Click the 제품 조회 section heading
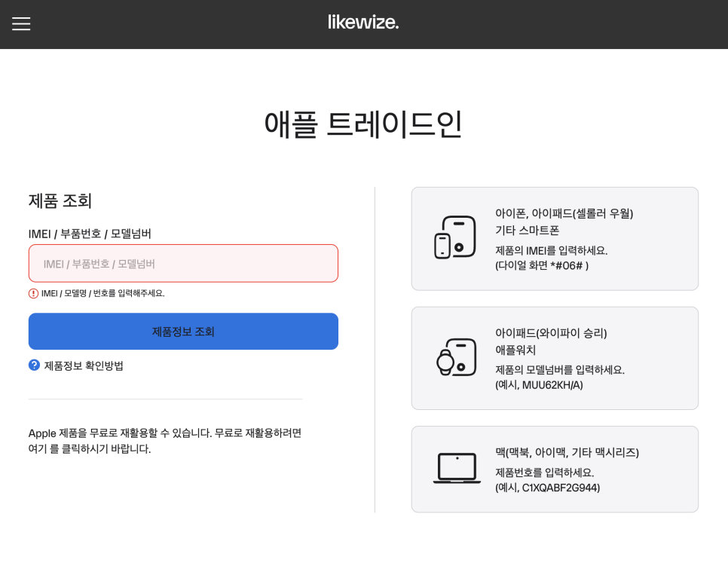The width and height of the screenshot is (728, 569). coord(60,201)
